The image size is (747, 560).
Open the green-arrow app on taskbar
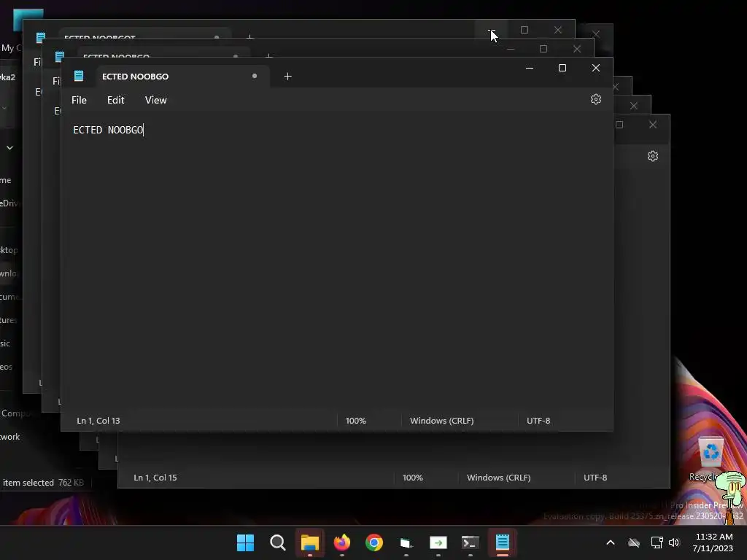click(438, 542)
